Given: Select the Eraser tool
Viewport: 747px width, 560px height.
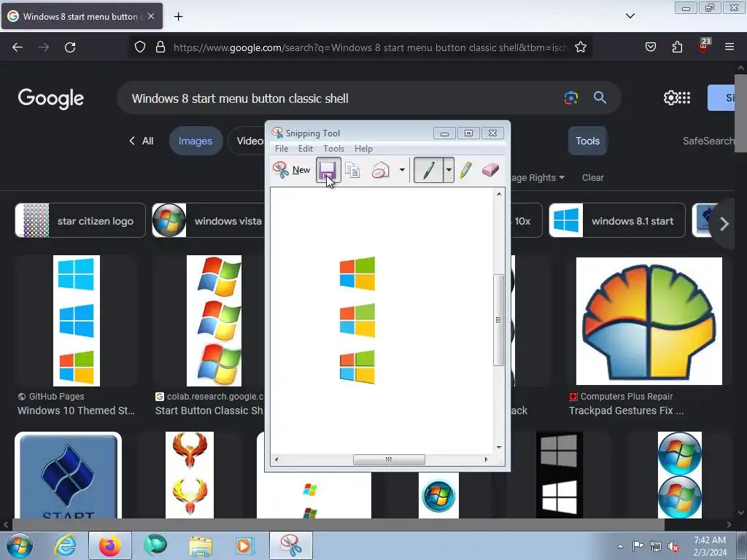Looking at the screenshot, I should pyautogui.click(x=490, y=170).
